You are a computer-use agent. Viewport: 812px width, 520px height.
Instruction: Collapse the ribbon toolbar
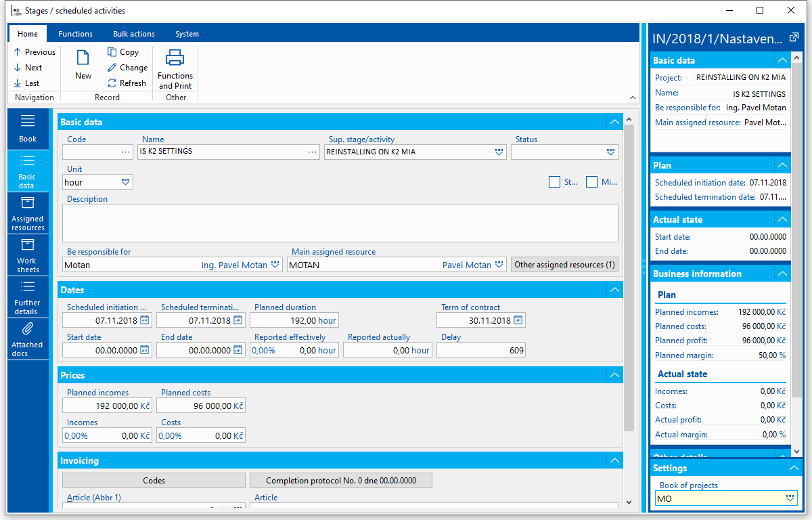point(633,97)
